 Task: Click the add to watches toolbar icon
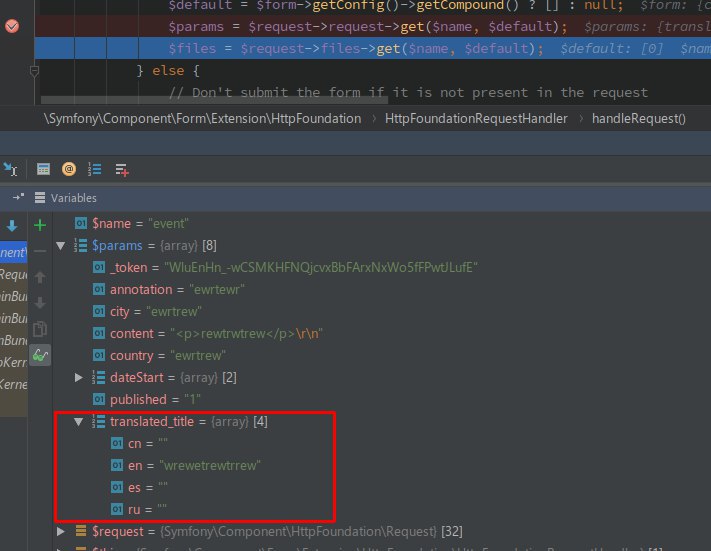pyautogui.click(x=122, y=170)
